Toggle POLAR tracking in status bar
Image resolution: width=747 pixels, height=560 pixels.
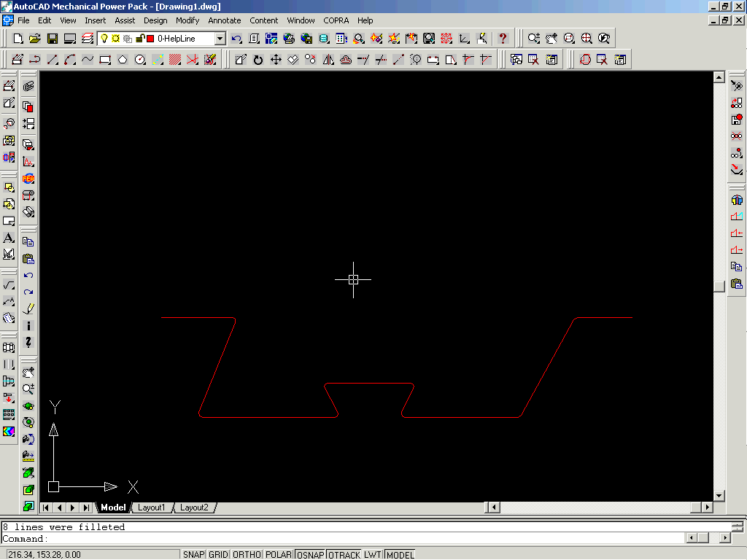pos(279,555)
